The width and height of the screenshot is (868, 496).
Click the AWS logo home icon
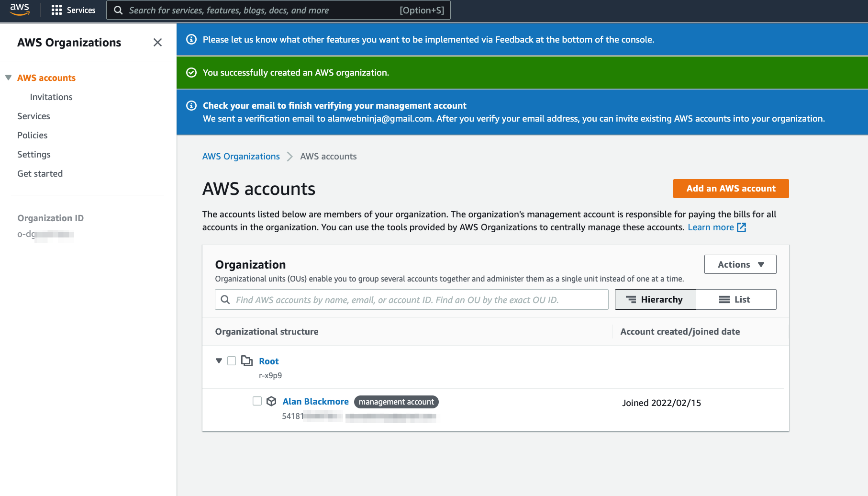[x=20, y=10]
